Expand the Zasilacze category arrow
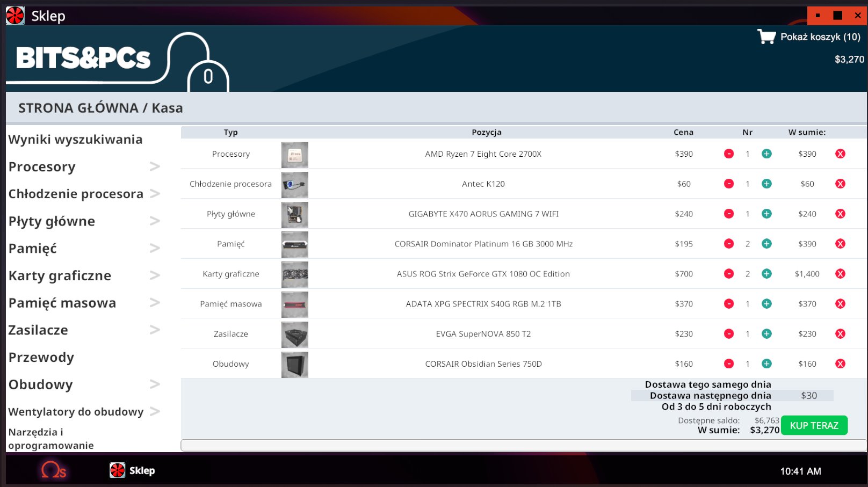Screen dimensions: 868x487 click(155, 330)
